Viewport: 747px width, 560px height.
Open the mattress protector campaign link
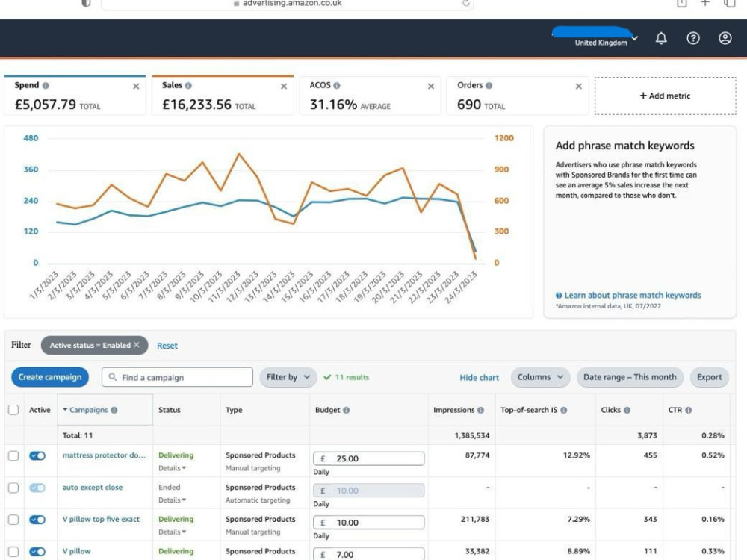pyautogui.click(x=104, y=455)
